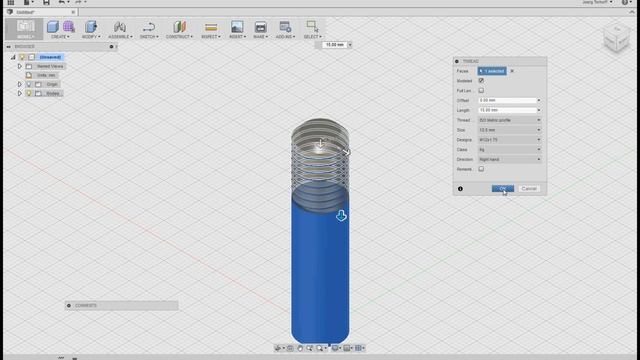Redo the last action

pos(78,2)
